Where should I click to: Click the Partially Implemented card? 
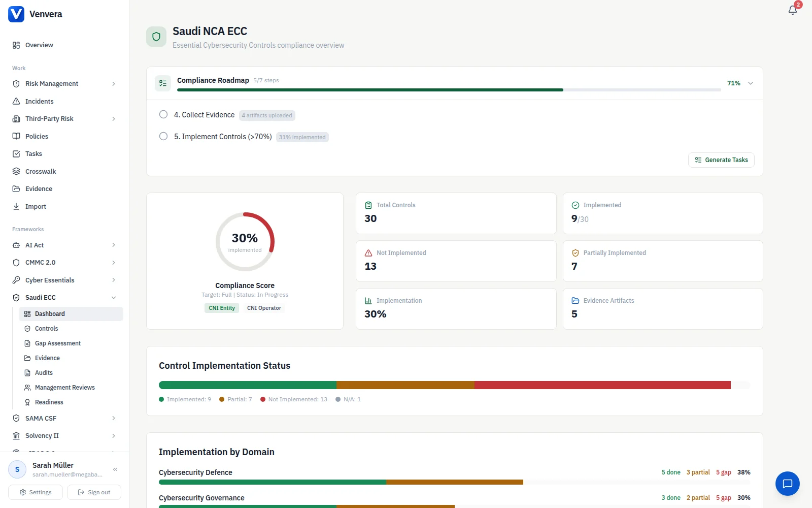pyautogui.click(x=663, y=261)
